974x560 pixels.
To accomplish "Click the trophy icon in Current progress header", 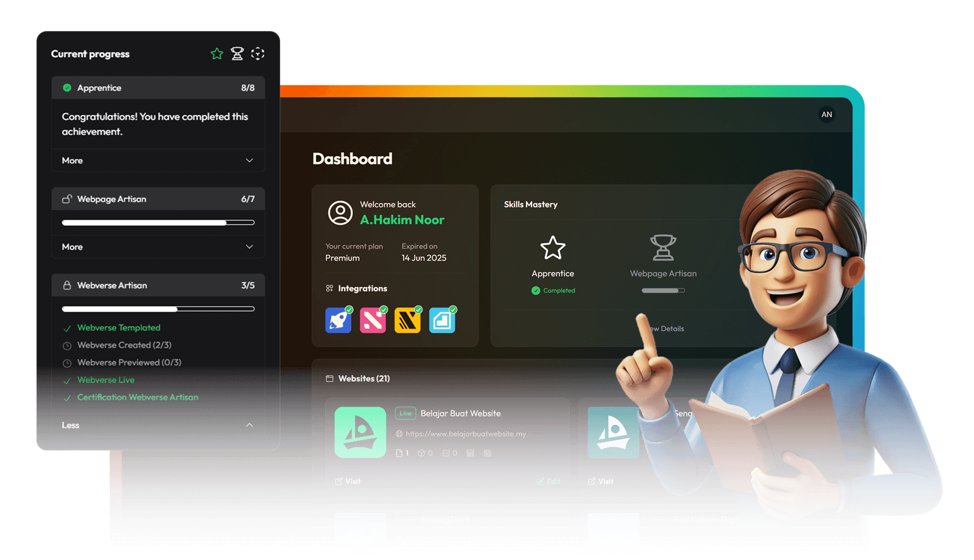I will 237,54.
